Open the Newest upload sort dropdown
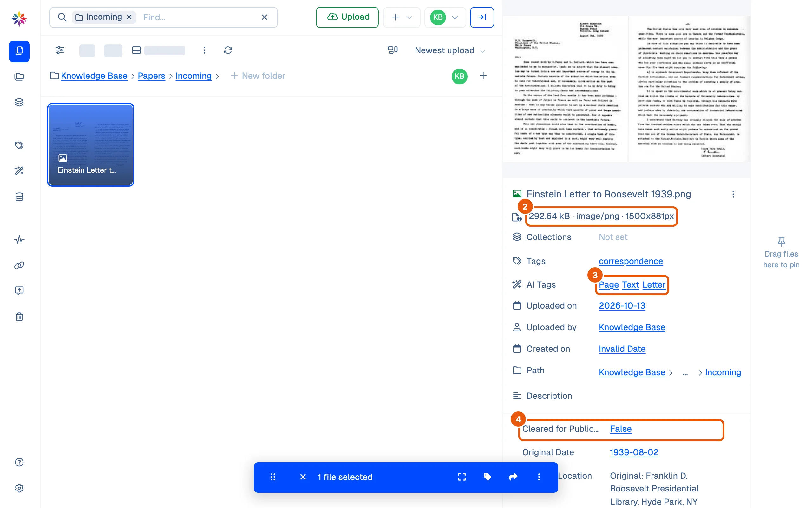This screenshot has height=508, width=812. point(450,50)
